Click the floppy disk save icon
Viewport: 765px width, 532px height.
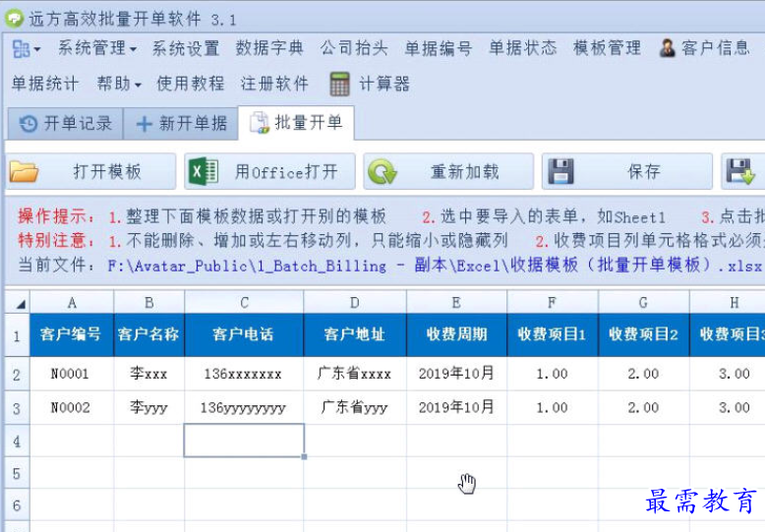click(x=561, y=171)
